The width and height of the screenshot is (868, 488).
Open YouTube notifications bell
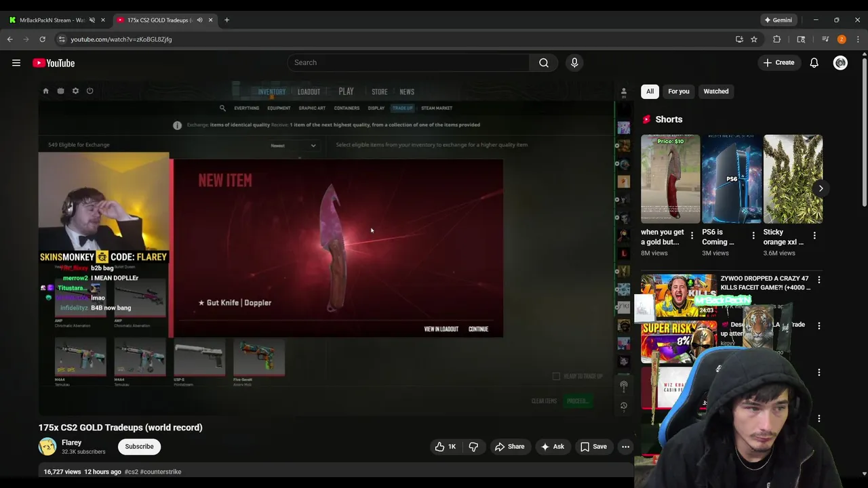click(x=814, y=62)
